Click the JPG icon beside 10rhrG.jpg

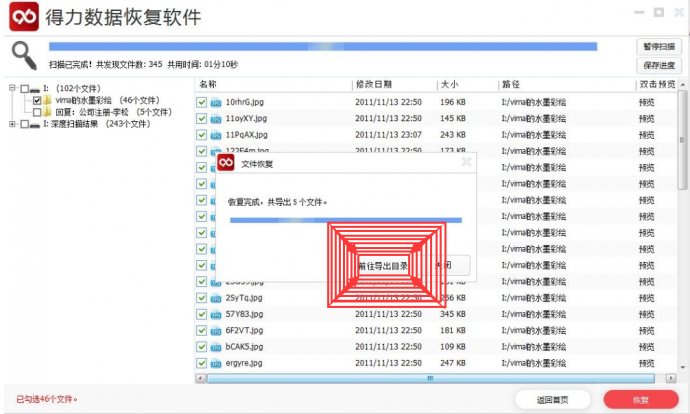coord(216,103)
